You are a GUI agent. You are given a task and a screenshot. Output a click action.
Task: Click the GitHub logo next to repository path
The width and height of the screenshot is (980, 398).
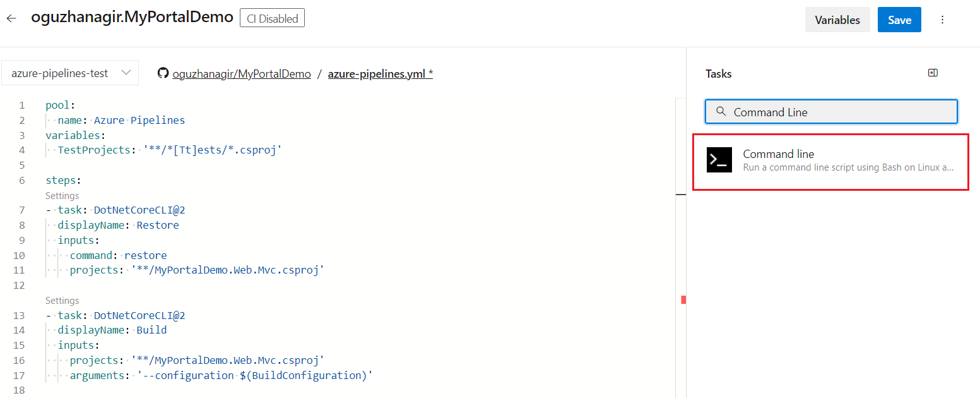[163, 73]
